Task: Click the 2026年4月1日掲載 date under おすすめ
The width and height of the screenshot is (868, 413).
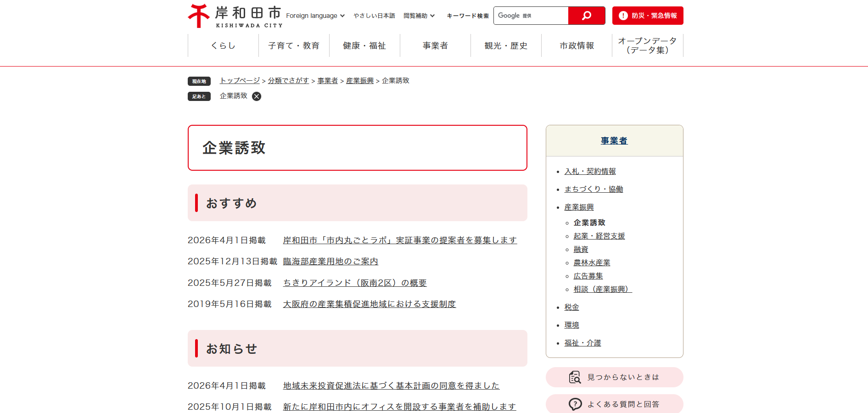Action: click(x=227, y=240)
